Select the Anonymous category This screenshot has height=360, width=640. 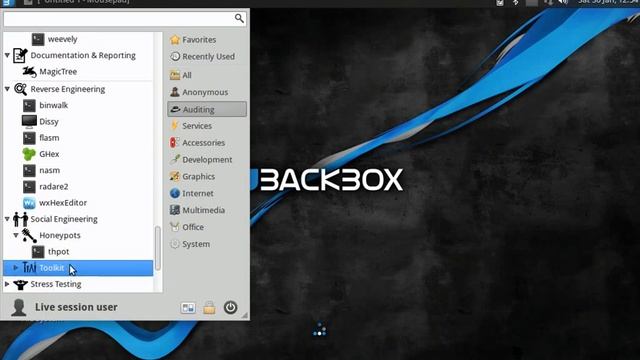pos(207,92)
